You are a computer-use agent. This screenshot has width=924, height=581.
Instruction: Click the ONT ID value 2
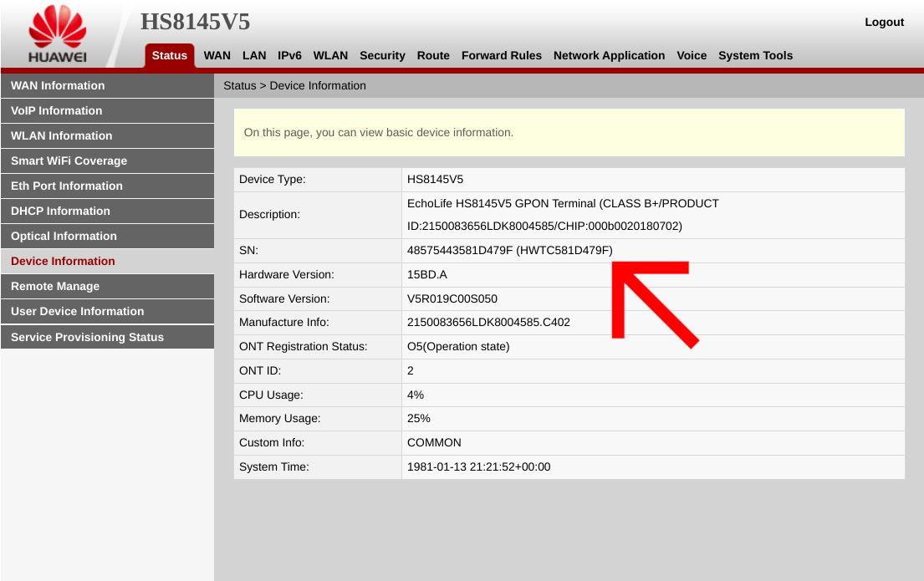coord(410,370)
